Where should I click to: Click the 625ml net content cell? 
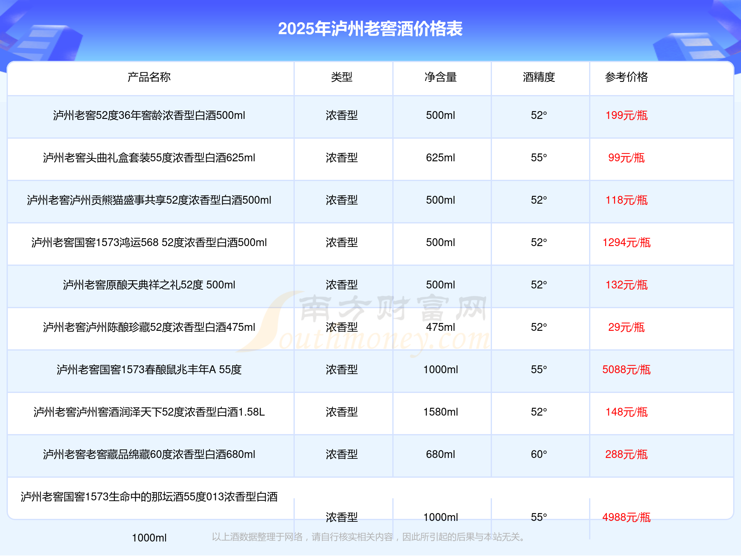pos(440,158)
